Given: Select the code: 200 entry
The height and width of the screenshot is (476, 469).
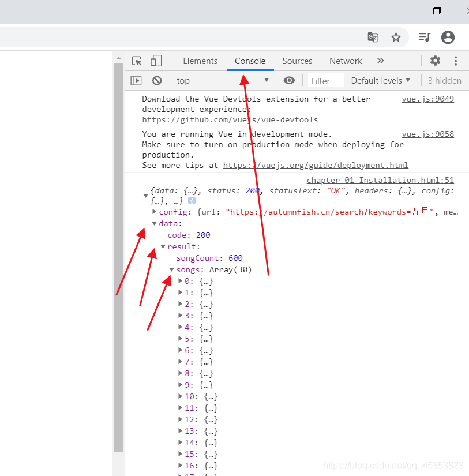Looking at the screenshot, I should point(189,235).
